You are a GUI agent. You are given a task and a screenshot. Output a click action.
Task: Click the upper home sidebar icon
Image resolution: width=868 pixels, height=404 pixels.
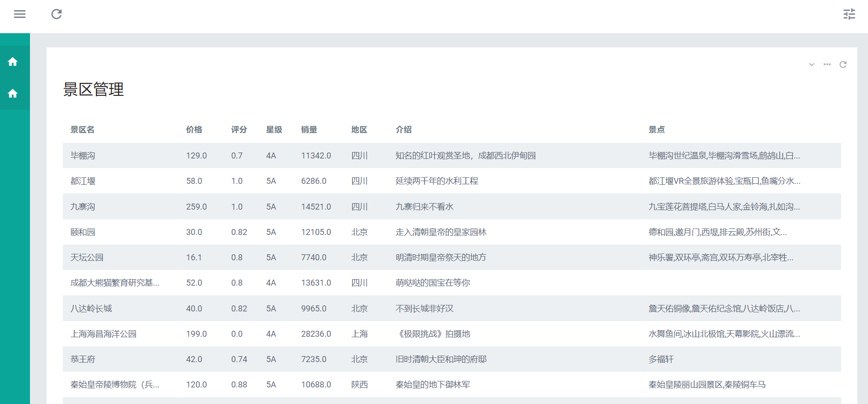click(13, 62)
